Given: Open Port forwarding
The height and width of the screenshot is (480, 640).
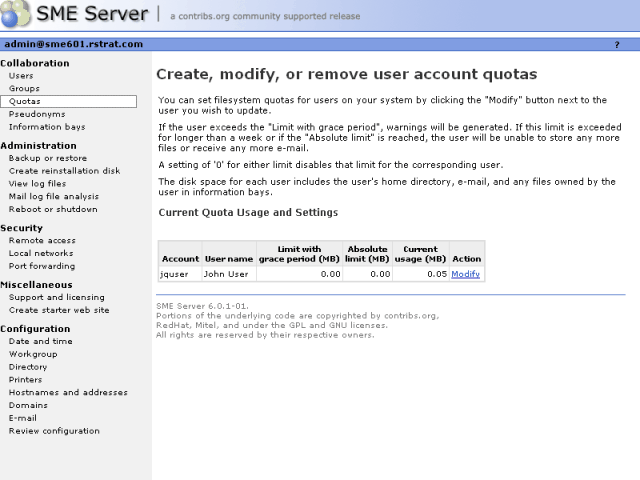Looking at the screenshot, I should (x=42, y=266).
